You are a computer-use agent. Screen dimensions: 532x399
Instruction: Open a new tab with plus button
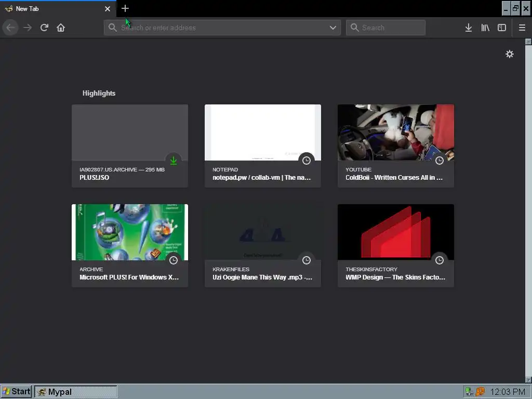pyautogui.click(x=125, y=8)
